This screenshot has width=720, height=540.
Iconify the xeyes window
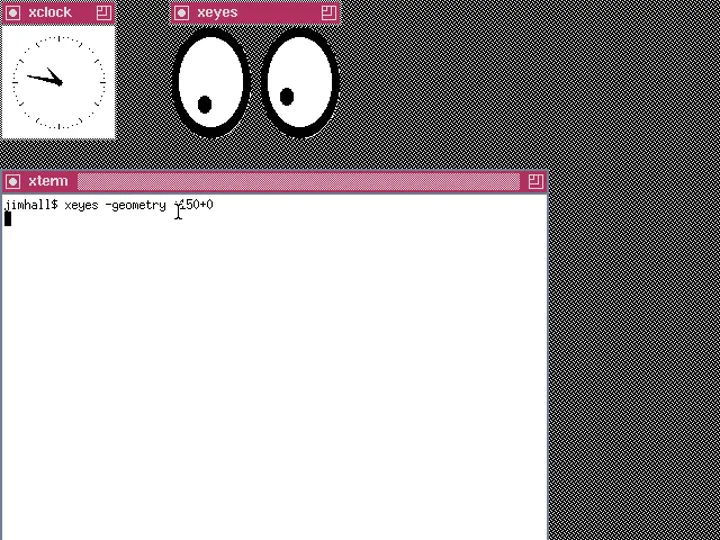[182, 13]
